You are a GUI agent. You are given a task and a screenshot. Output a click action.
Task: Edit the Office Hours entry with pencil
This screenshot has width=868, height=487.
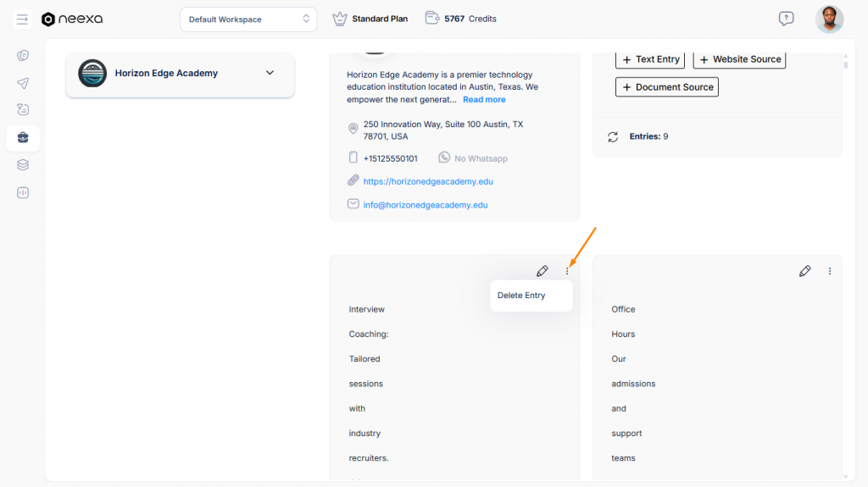[x=805, y=271]
